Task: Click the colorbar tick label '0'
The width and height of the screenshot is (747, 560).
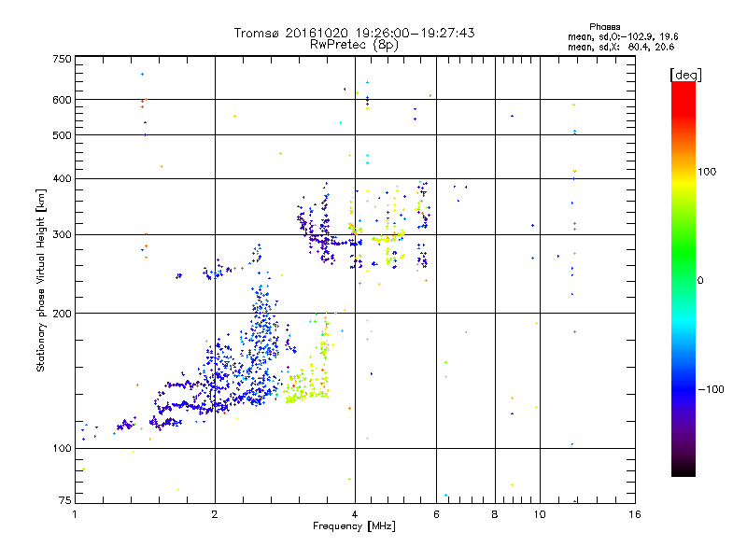Action: 700,281
